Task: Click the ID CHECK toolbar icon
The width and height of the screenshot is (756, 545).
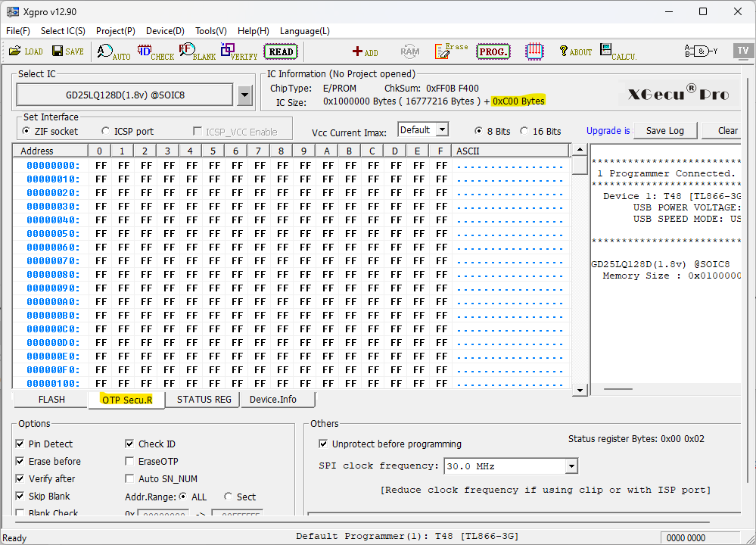Action: (156, 51)
